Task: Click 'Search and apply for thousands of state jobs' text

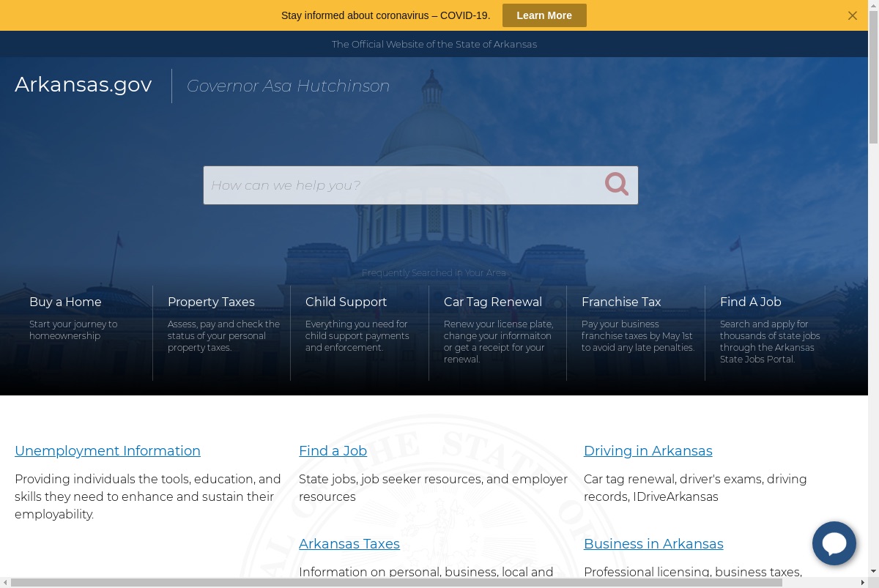Action: (x=770, y=341)
